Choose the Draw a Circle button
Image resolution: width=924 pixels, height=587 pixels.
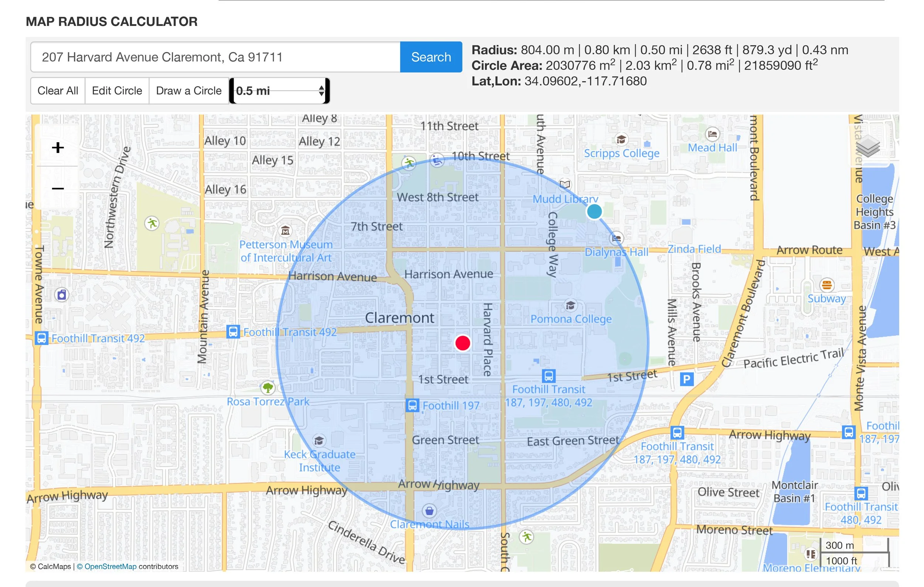[188, 91]
